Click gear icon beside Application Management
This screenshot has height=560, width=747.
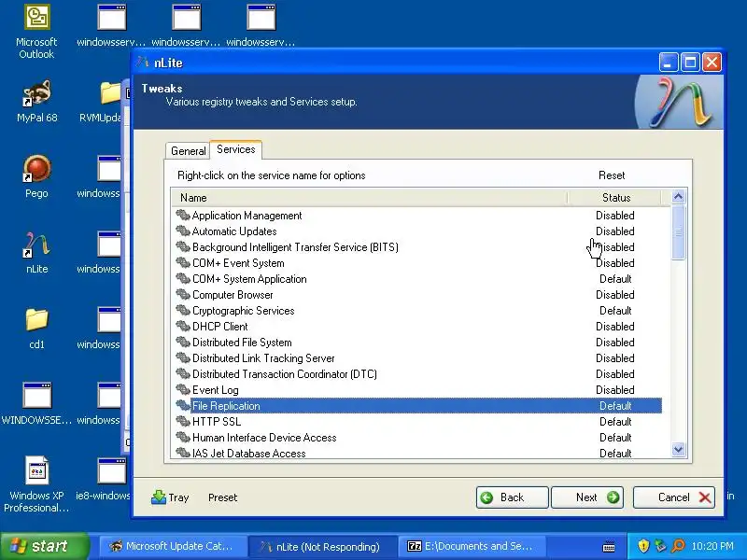pyautogui.click(x=183, y=216)
